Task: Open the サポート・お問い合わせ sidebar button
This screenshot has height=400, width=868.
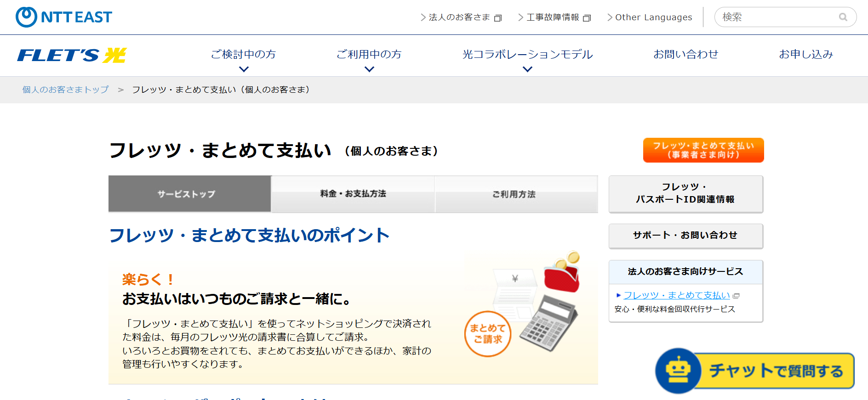Action: click(686, 236)
